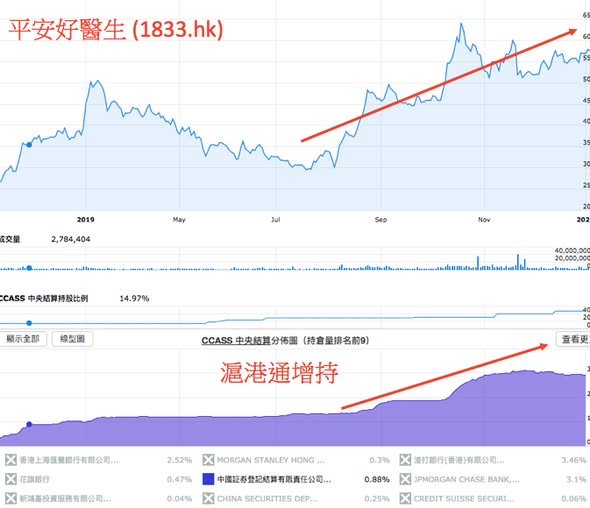
Task: Toggle CHINA SECURITIES DEP series checkbox
Action: [x=208, y=498]
